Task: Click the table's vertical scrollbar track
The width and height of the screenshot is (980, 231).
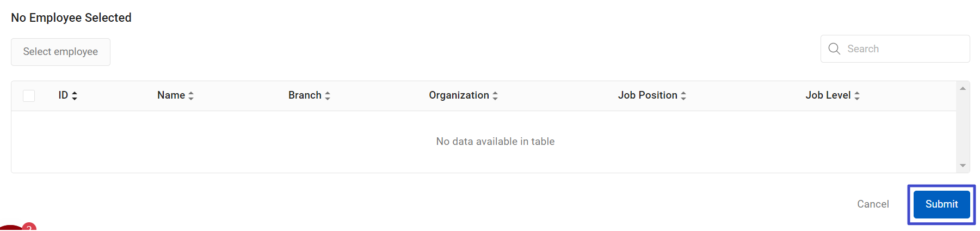Action: [x=963, y=127]
